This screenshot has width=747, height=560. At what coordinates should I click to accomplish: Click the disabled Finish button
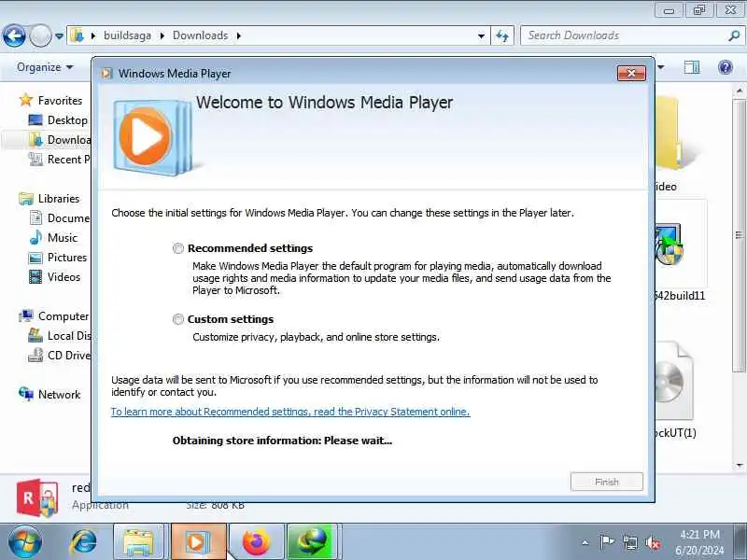click(606, 482)
